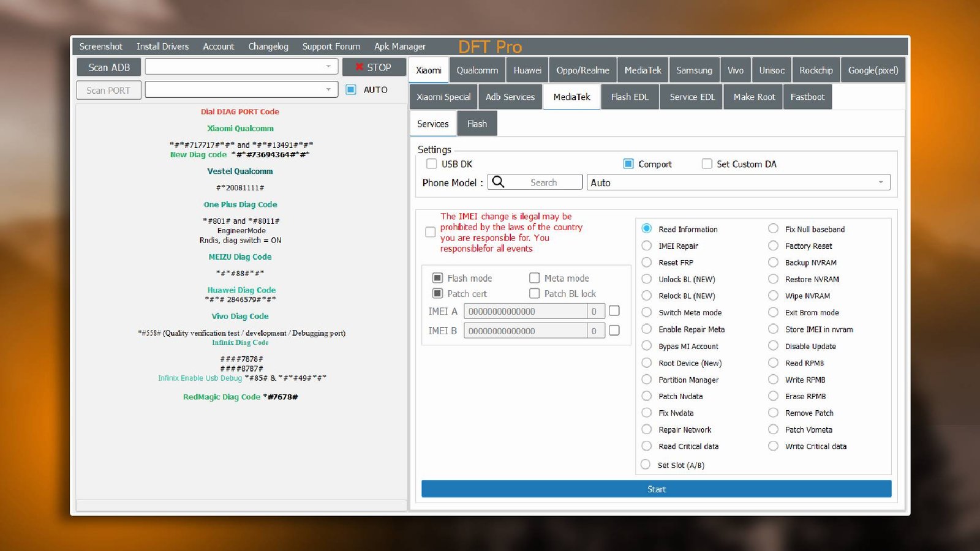Open the Apk Manager menu
This screenshot has height=551, width=980.
[x=399, y=47]
